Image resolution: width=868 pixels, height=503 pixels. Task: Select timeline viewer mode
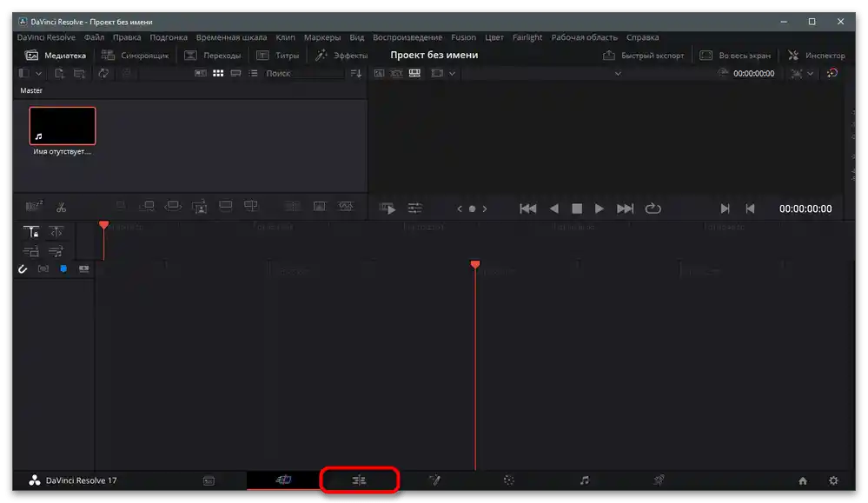coord(414,73)
